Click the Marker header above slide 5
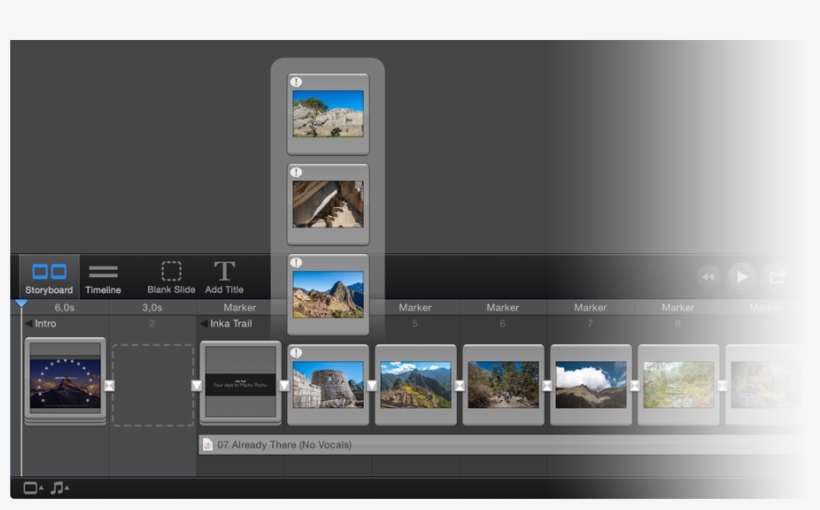Image resolution: width=820 pixels, height=510 pixels. [415, 308]
